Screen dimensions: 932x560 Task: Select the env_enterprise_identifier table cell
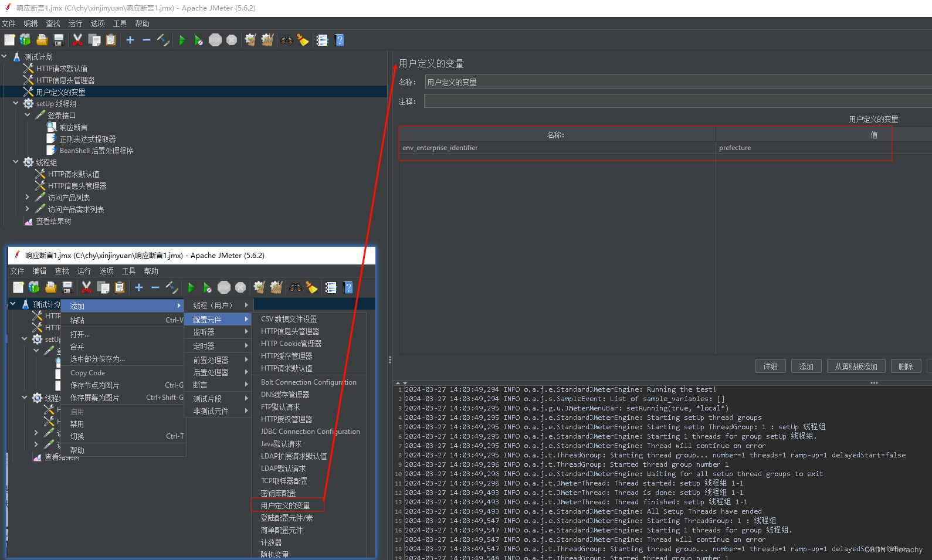tap(557, 148)
